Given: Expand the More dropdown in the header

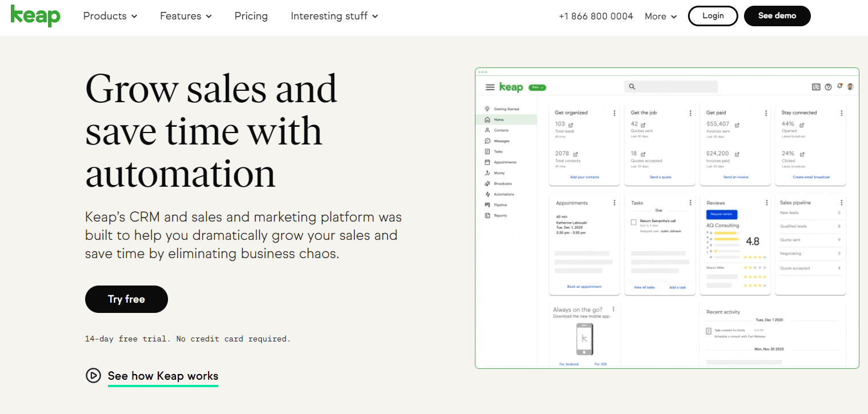Looking at the screenshot, I should (x=661, y=17).
